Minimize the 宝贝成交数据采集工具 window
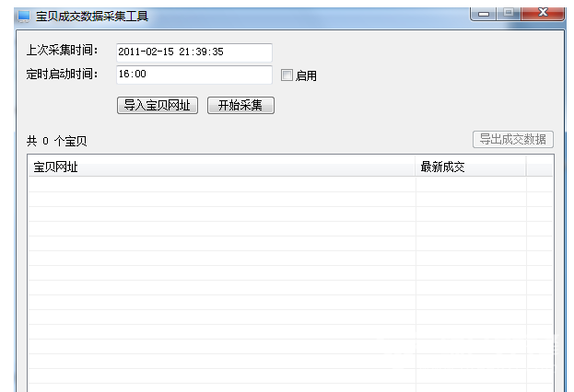Screen dimensions: 574x392 [x=485, y=14]
